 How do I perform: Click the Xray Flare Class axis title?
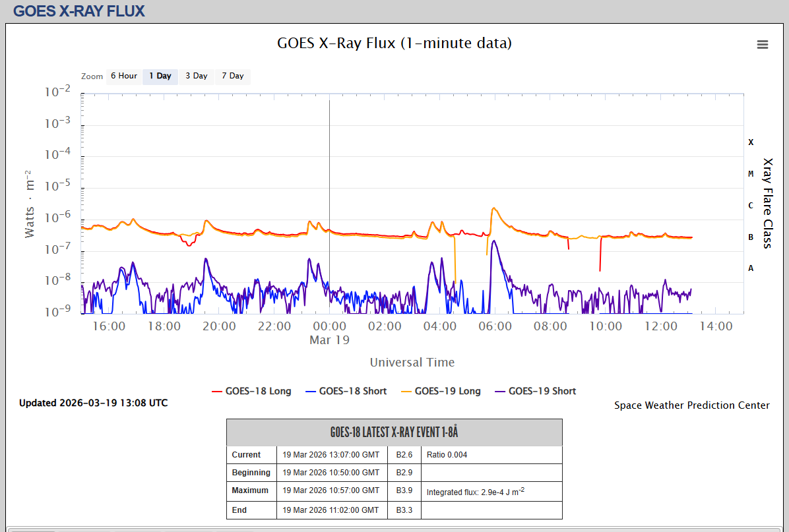(x=767, y=203)
